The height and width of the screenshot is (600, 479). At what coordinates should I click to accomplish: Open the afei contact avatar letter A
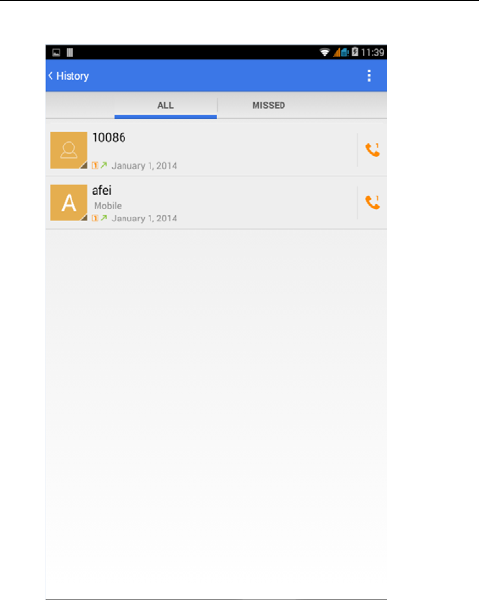tap(69, 203)
